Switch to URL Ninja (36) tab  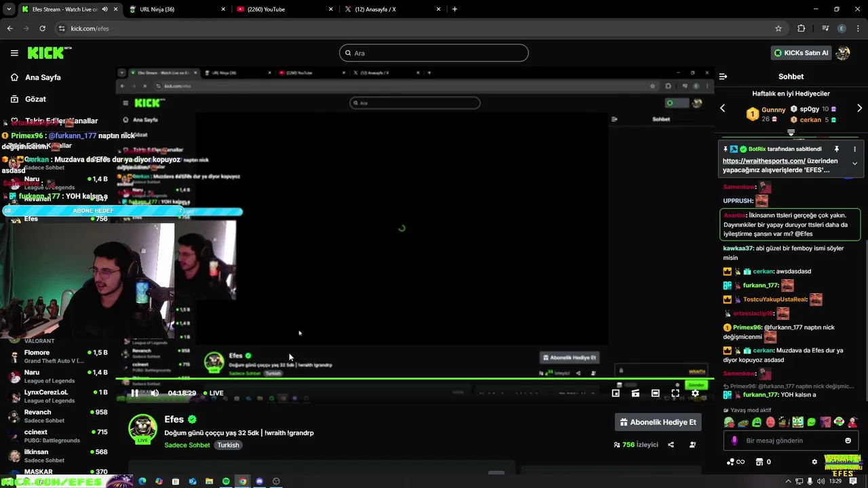(x=178, y=9)
